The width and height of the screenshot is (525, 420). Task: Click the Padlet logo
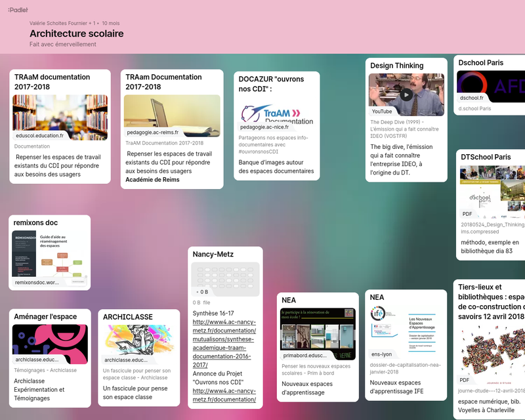pos(18,10)
